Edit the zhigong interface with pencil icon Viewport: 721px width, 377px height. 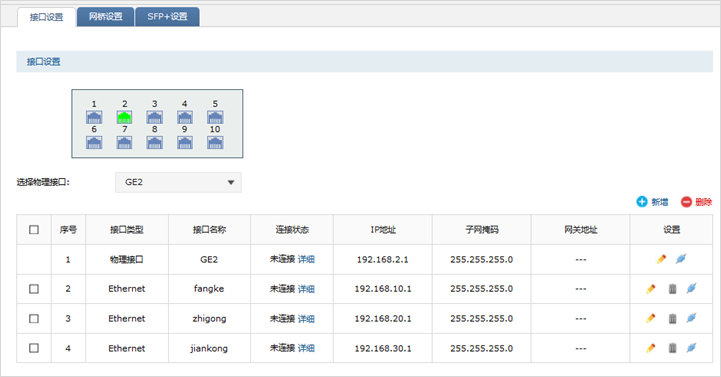651,318
